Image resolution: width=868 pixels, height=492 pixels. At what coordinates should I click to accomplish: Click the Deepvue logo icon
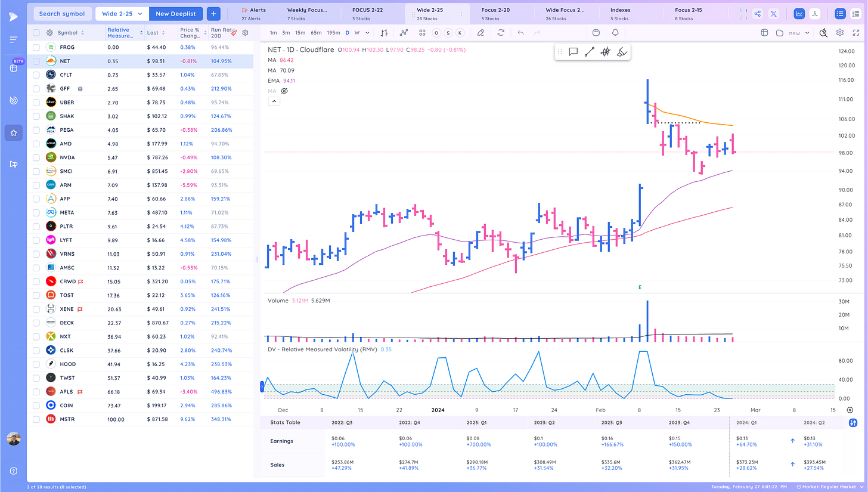(x=13, y=16)
